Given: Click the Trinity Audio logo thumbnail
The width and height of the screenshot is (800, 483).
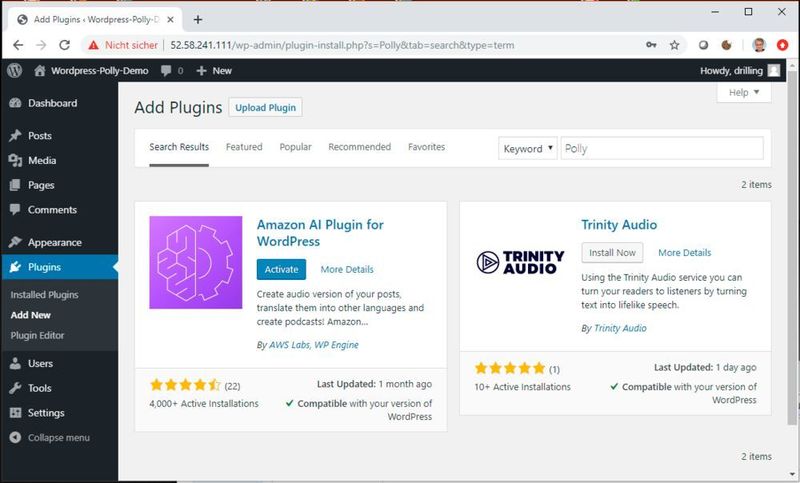Looking at the screenshot, I should click(520, 262).
